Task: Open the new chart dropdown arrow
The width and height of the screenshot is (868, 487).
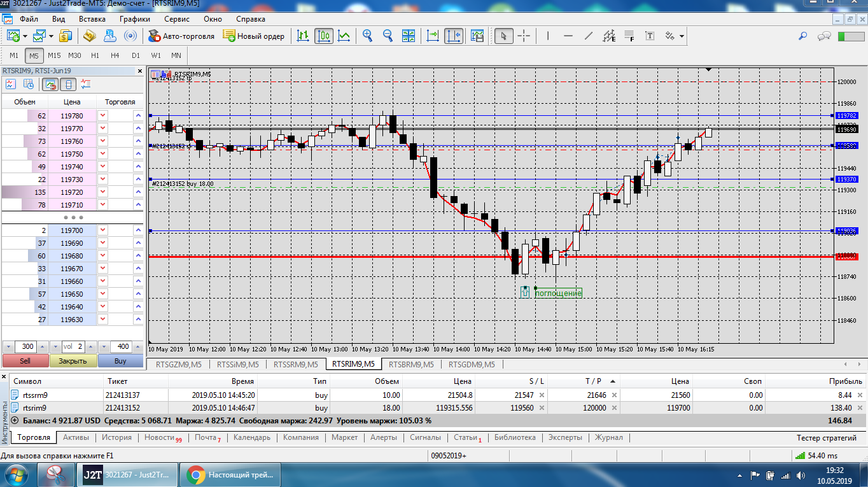Action: 25,36
